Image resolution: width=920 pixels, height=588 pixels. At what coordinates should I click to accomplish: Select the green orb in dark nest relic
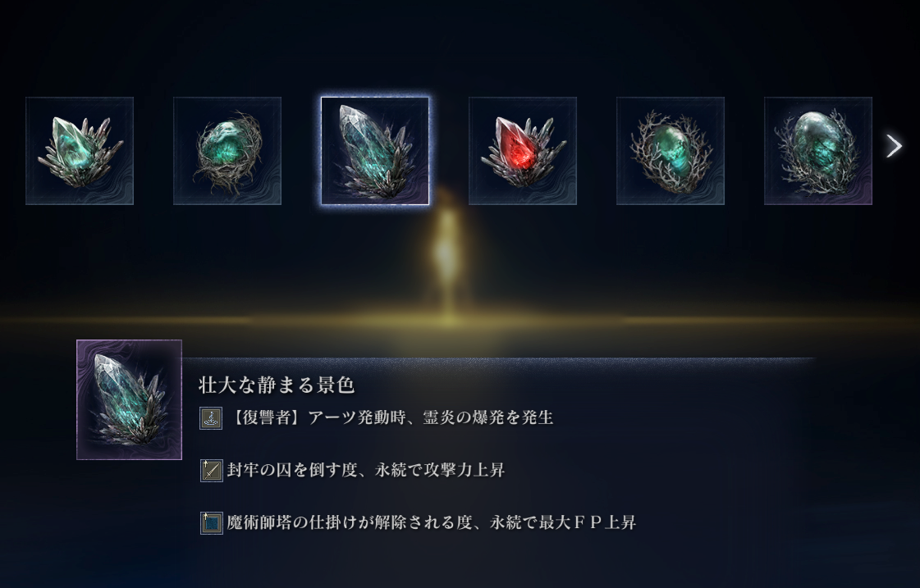[x=227, y=151]
